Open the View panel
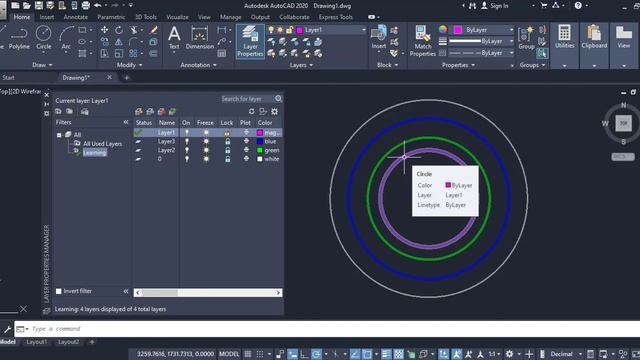Screen dimensions: 640x360 point(623,37)
